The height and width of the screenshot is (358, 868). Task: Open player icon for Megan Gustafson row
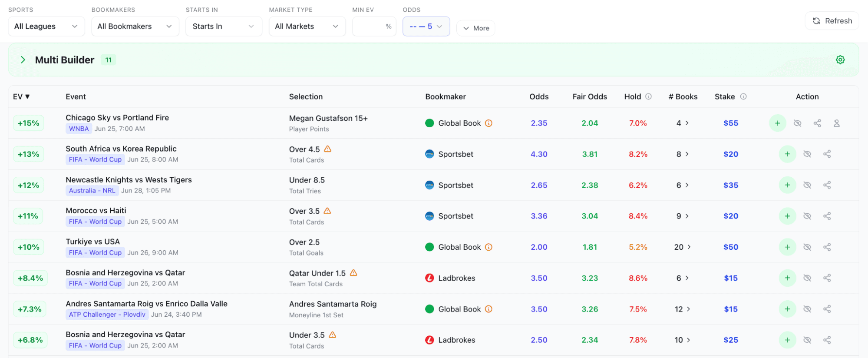[836, 123]
